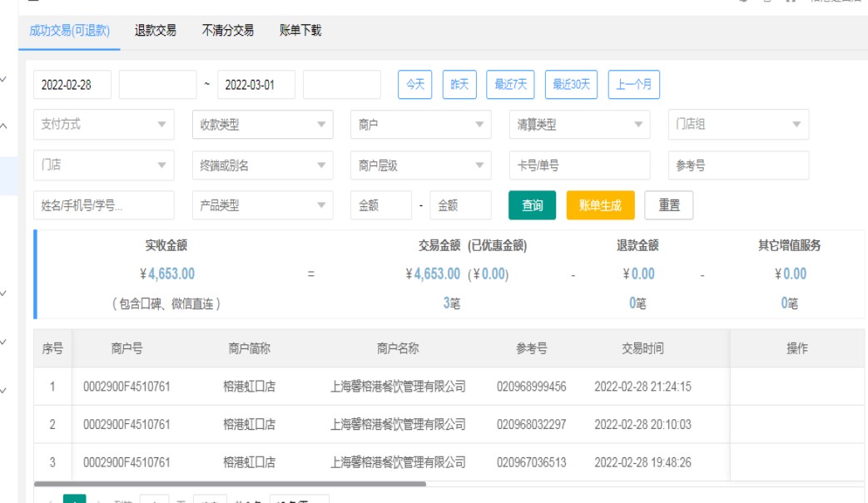Expand the 门店组 dropdown
This screenshot has width=868, height=503.
point(738,125)
